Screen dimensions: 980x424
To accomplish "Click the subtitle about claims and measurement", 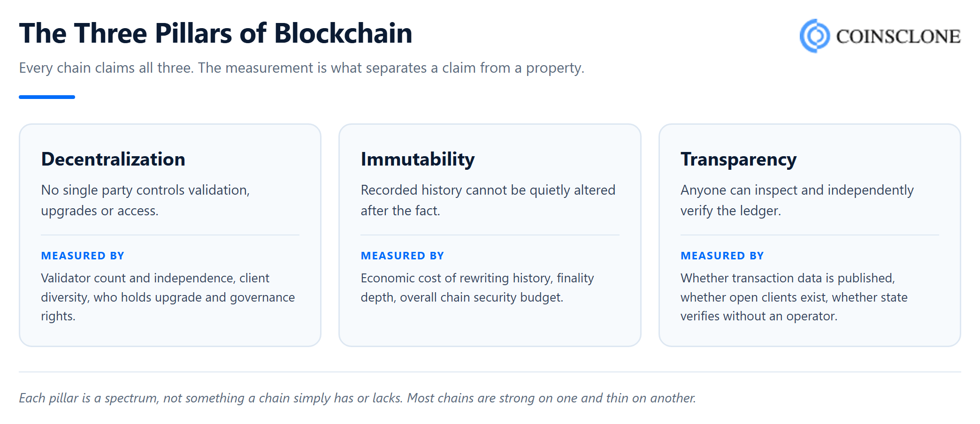I will 301,68.
